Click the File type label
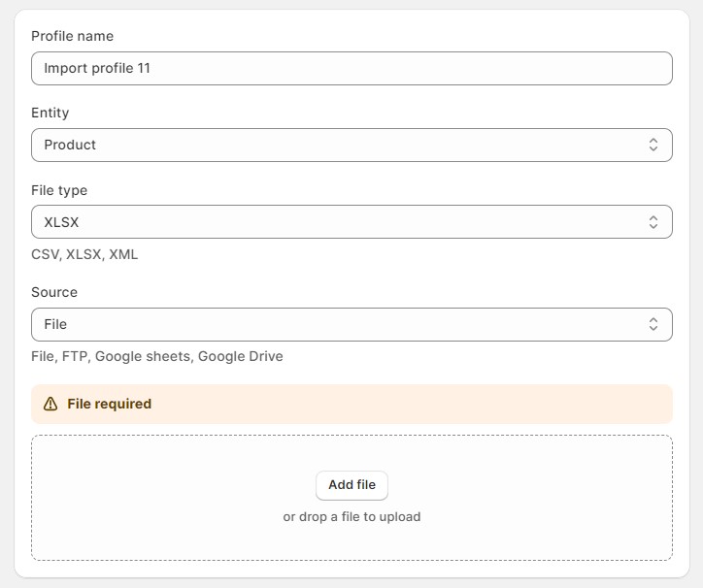Image resolution: width=703 pixels, height=588 pixels. coord(59,190)
